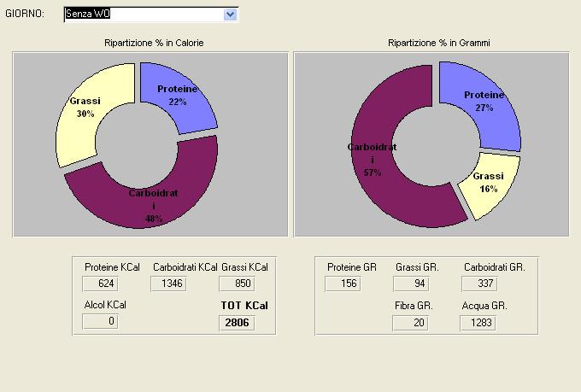The height and width of the screenshot is (392, 581).
Task: Select the TOT KCal field showing 2806
Action: coord(236,323)
